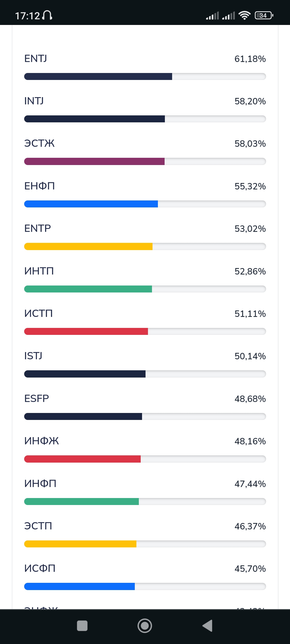Tap the recent apps square button
The image size is (290, 644).
82,626
